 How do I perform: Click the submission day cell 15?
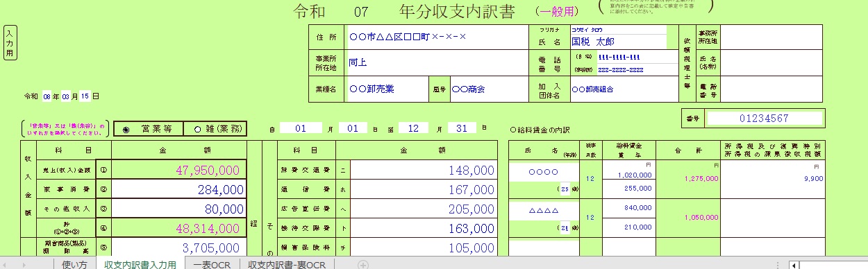click(x=85, y=96)
